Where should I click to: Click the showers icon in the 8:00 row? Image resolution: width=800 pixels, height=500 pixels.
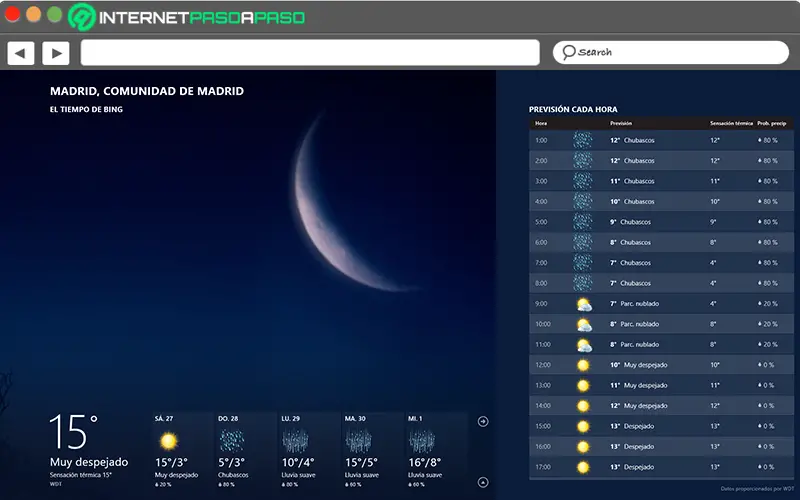click(583, 283)
